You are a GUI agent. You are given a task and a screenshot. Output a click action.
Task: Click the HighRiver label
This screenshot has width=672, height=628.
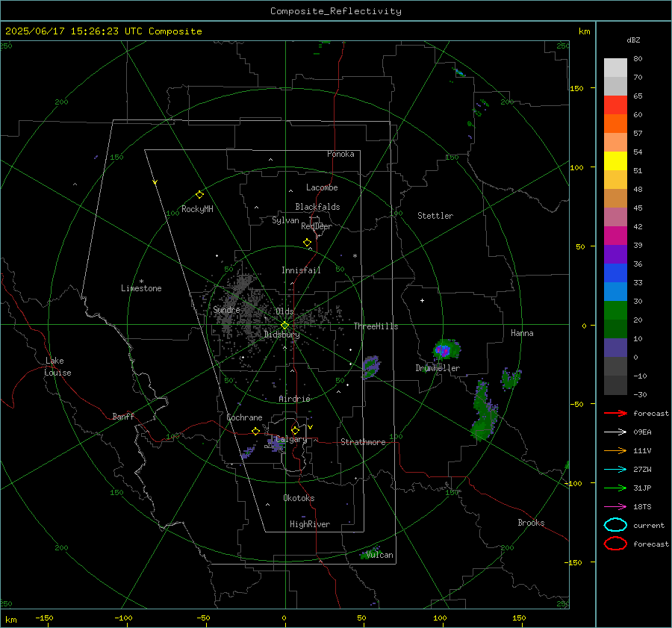click(310, 525)
